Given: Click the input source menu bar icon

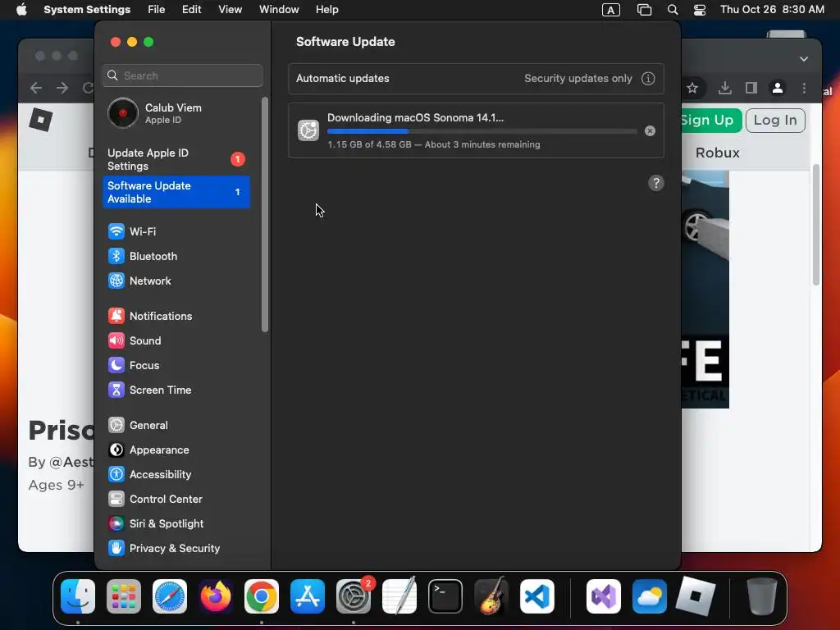Looking at the screenshot, I should click(610, 10).
